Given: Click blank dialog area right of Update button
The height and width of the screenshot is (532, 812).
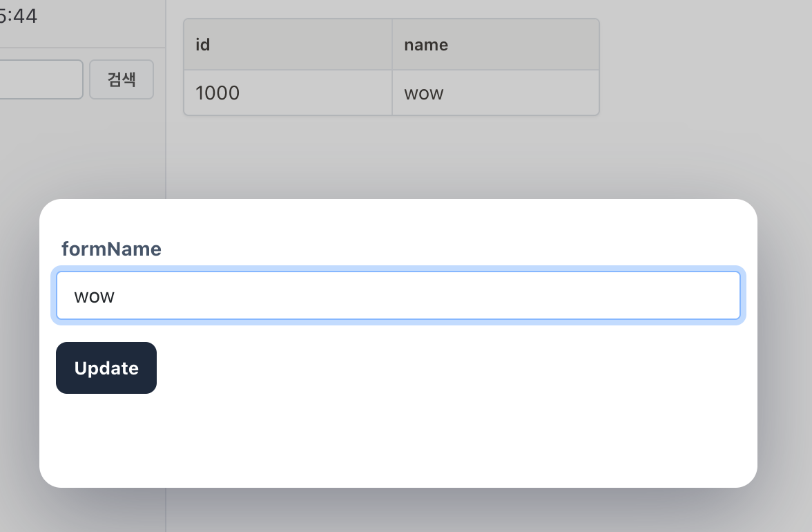Looking at the screenshot, I should point(449,368).
